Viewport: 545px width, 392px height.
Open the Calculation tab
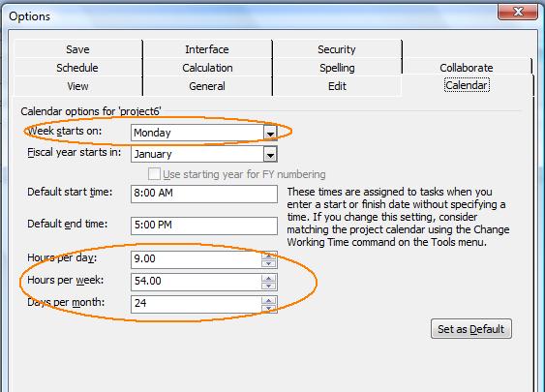[207, 68]
